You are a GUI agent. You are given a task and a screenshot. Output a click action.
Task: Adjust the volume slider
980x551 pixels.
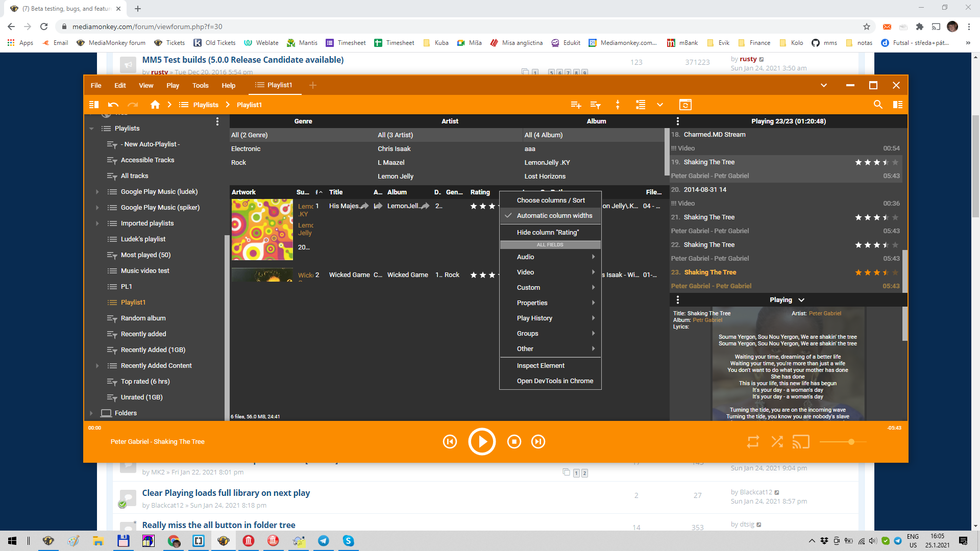tap(851, 442)
